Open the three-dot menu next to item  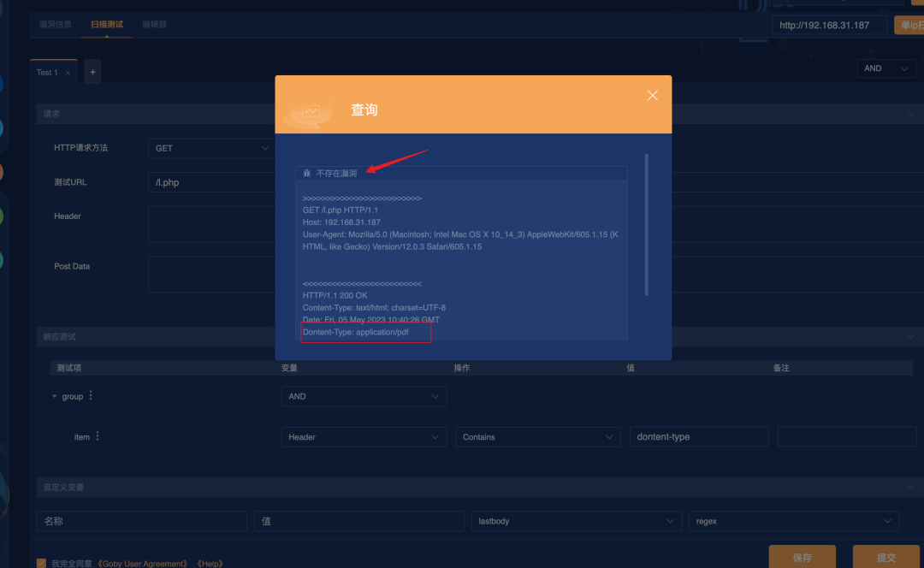tap(98, 436)
